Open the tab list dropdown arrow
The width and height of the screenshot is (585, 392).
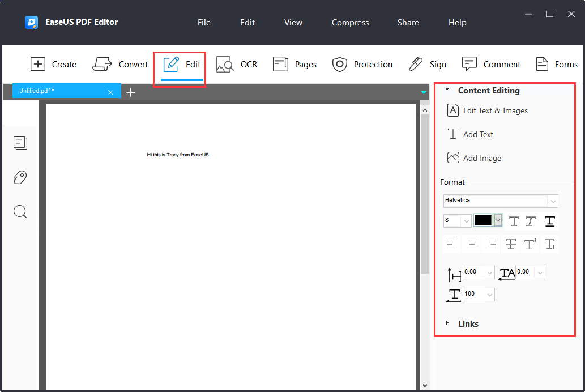pos(424,92)
